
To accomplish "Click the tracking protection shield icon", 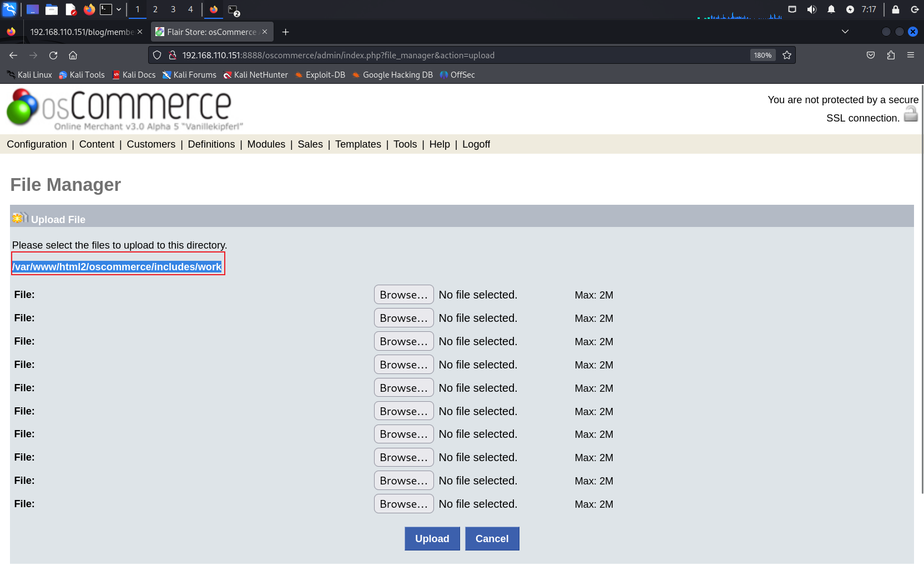I will (157, 55).
